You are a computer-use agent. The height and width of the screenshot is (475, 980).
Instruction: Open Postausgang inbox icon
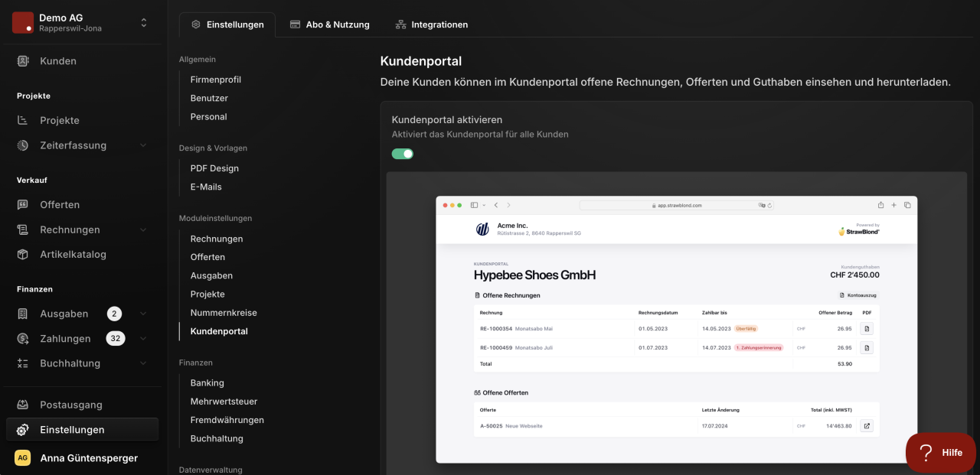pyautogui.click(x=23, y=405)
